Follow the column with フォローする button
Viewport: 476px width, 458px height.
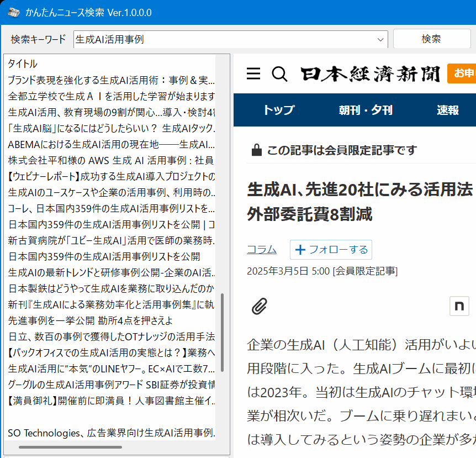pyautogui.click(x=331, y=250)
